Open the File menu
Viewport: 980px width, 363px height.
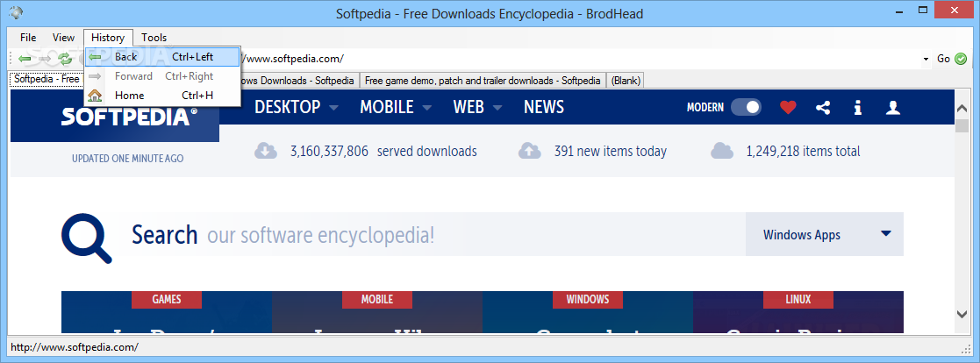coord(28,38)
